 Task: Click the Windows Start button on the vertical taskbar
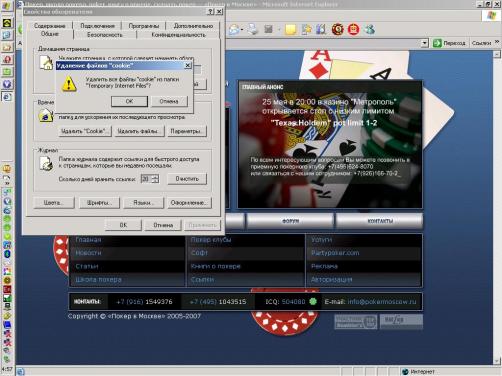pos(7,6)
